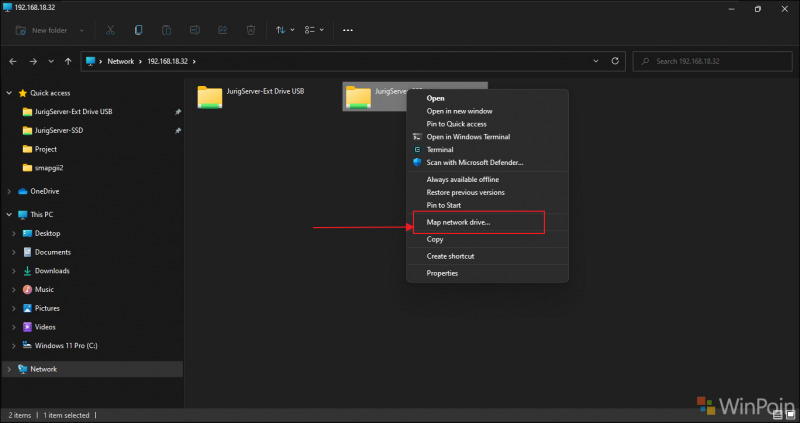The height and width of the screenshot is (423, 800).
Task: Expand the Desktop tree node
Action: click(14, 234)
